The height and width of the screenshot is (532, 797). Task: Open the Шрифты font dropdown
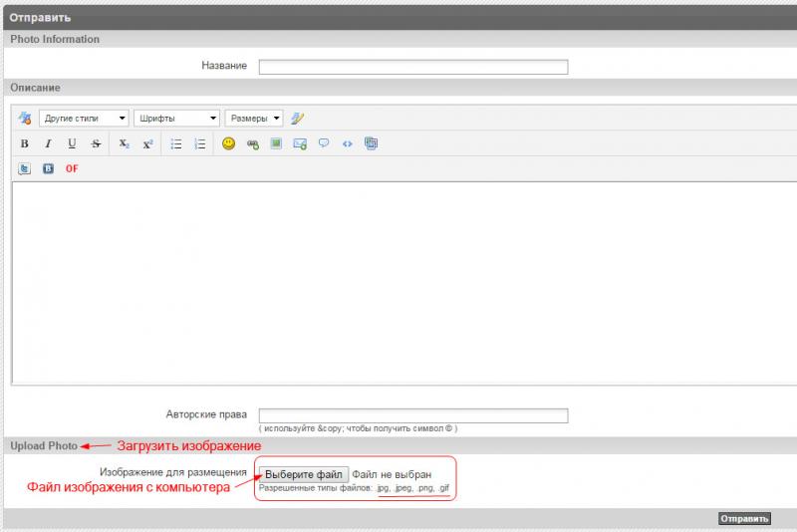[x=176, y=119]
